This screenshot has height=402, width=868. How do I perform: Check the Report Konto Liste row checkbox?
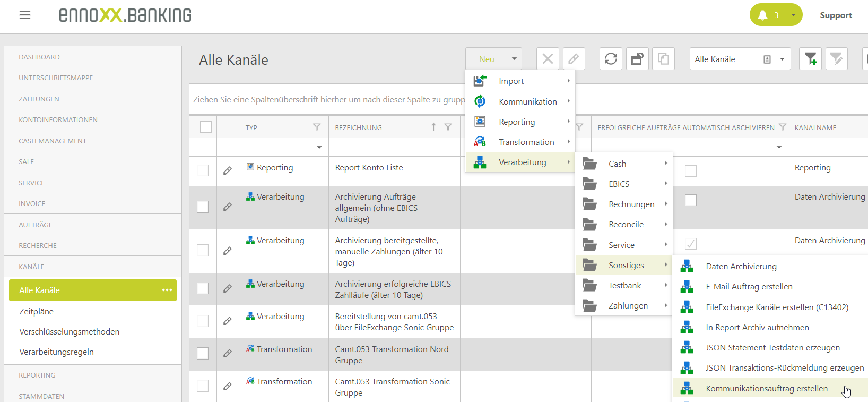click(203, 171)
